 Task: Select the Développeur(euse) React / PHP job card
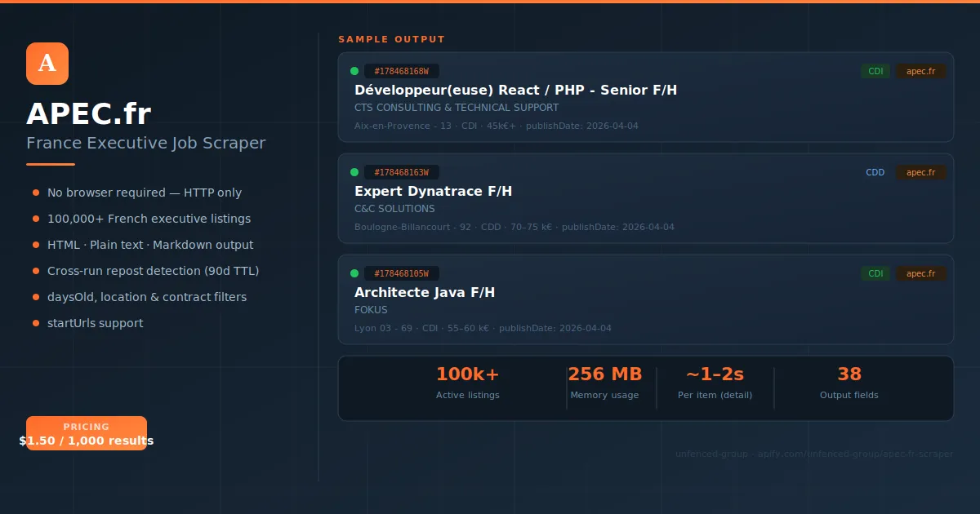[645, 98]
